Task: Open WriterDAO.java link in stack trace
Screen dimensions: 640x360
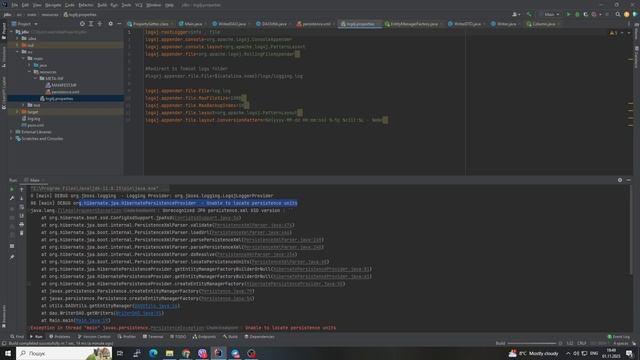Action: (x=138, y=313)
